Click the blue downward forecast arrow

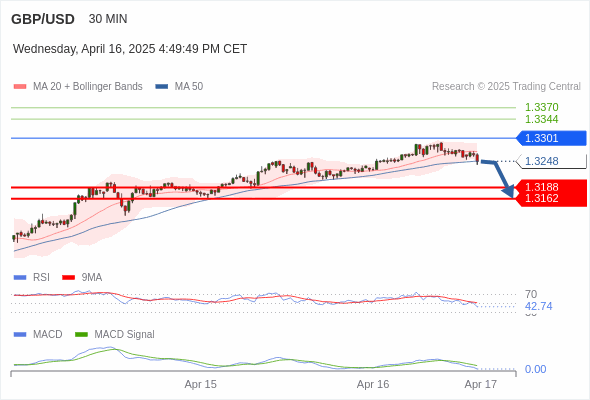498,178
